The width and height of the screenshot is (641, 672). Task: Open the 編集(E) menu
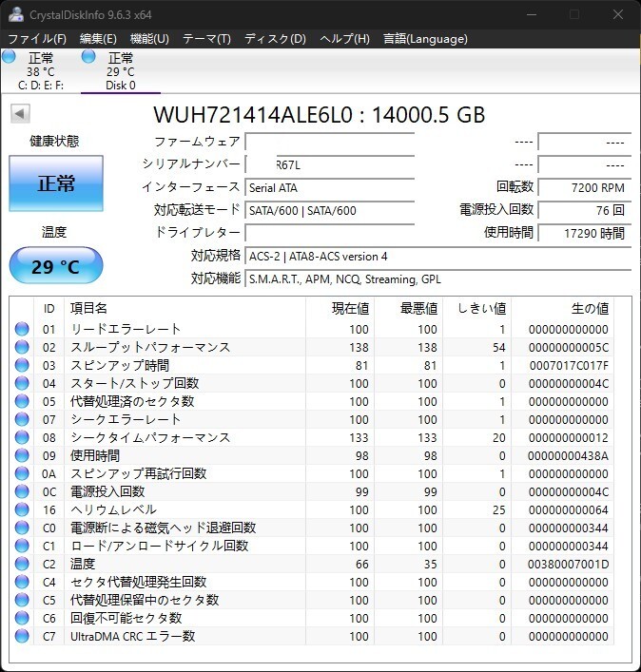click(x=98, y=39)
